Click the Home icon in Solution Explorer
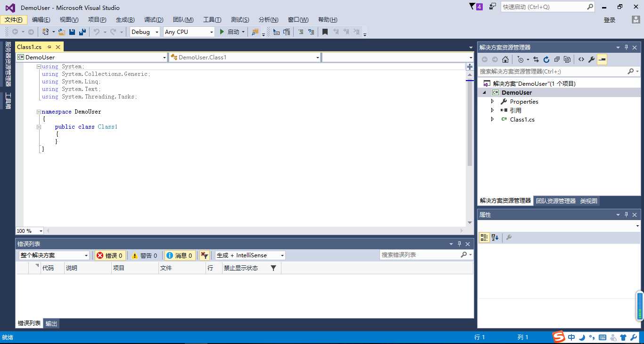 505,59
